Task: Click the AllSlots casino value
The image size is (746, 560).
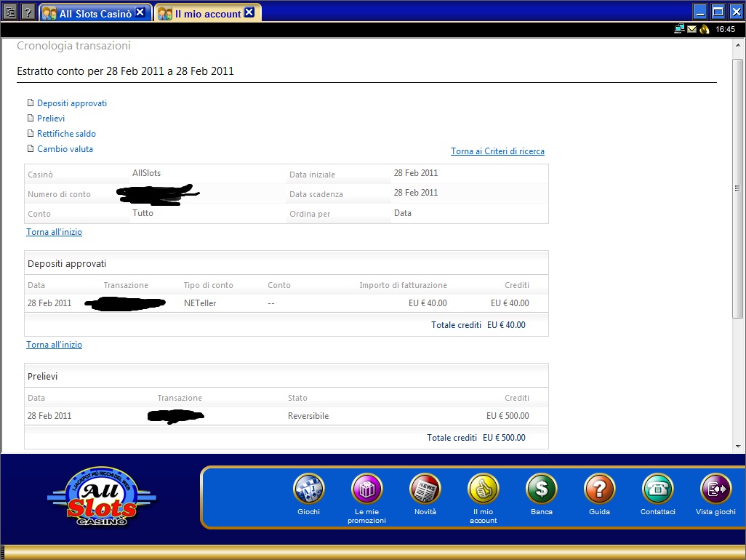Action: point(147,173)
